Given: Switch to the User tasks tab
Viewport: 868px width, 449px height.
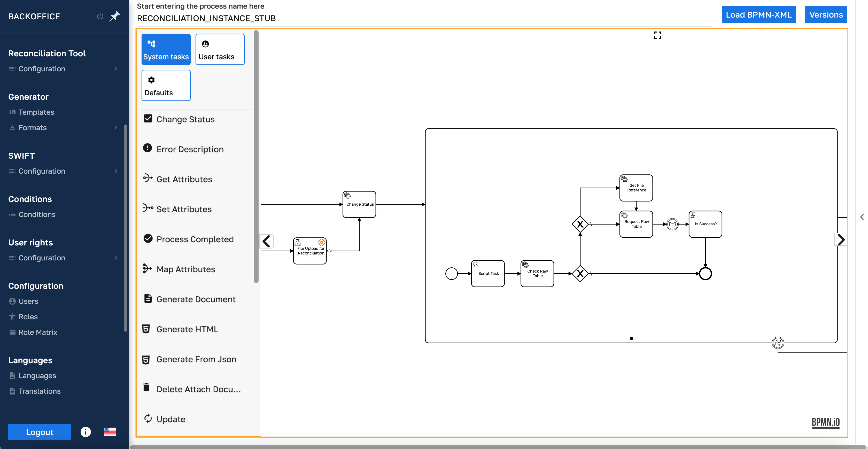Looking at the screenshot, I should (219, 49).
